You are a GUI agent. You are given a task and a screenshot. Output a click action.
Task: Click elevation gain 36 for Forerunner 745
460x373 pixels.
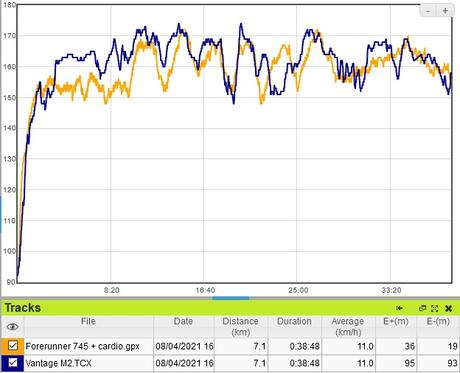point(410,346)
